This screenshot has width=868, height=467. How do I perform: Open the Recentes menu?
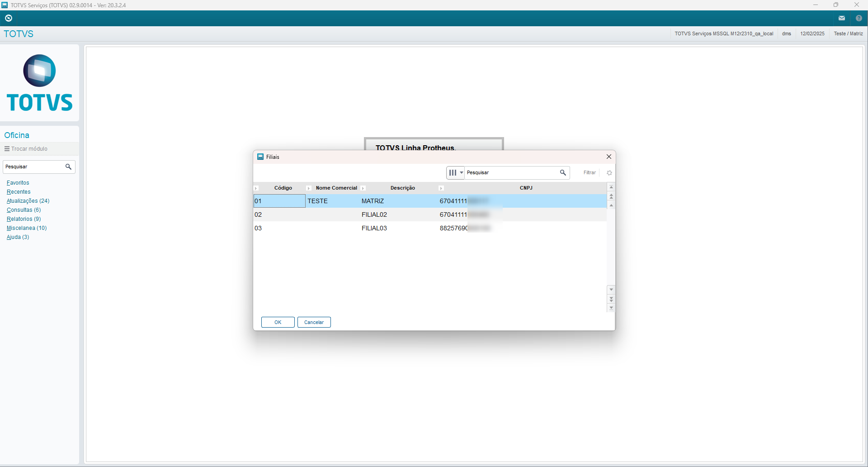tap(19, 192)
